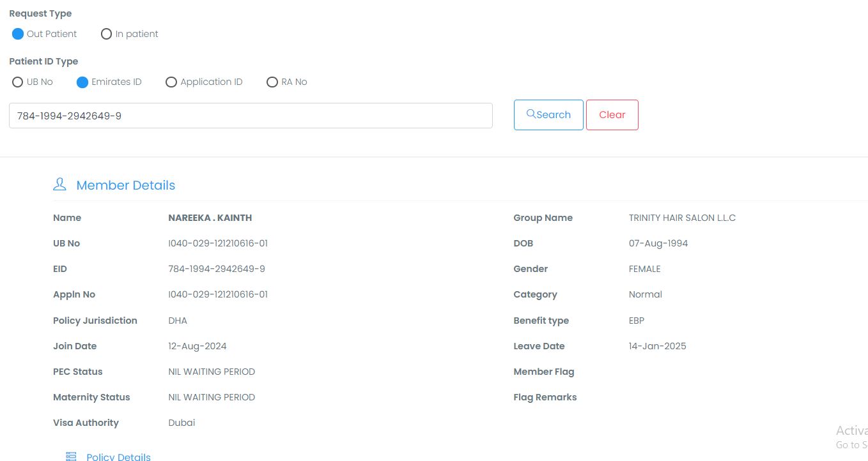Click the list icon beside Policy Details
This screenshot has height=461, width=868.
(x=71, y=457)
